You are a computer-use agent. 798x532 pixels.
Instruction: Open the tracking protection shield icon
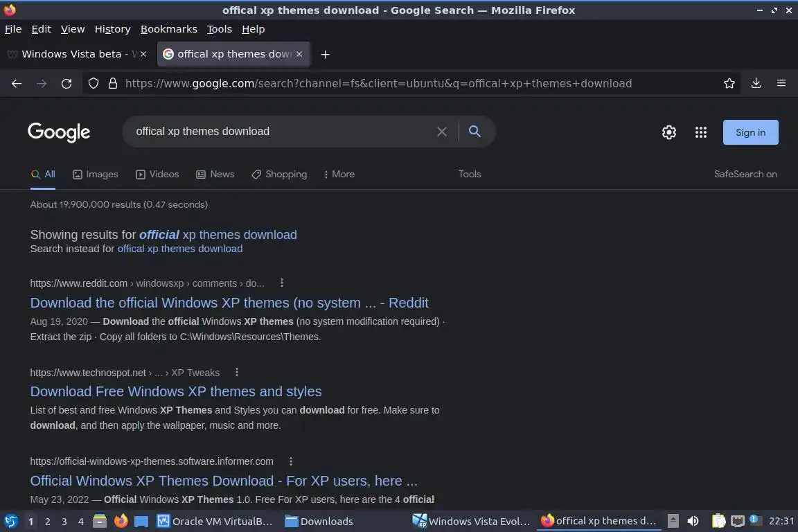[93, 84]
